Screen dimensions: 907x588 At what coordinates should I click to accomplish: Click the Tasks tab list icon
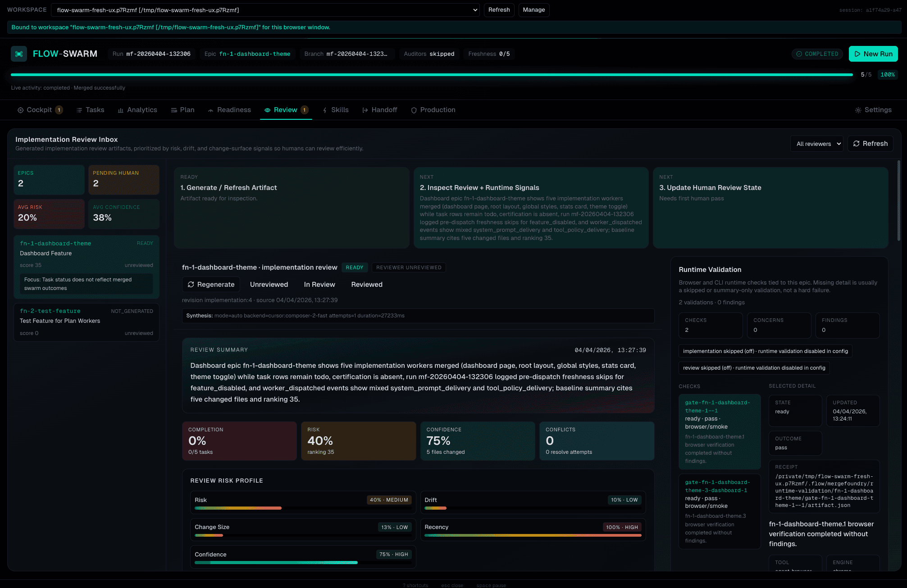79,110
